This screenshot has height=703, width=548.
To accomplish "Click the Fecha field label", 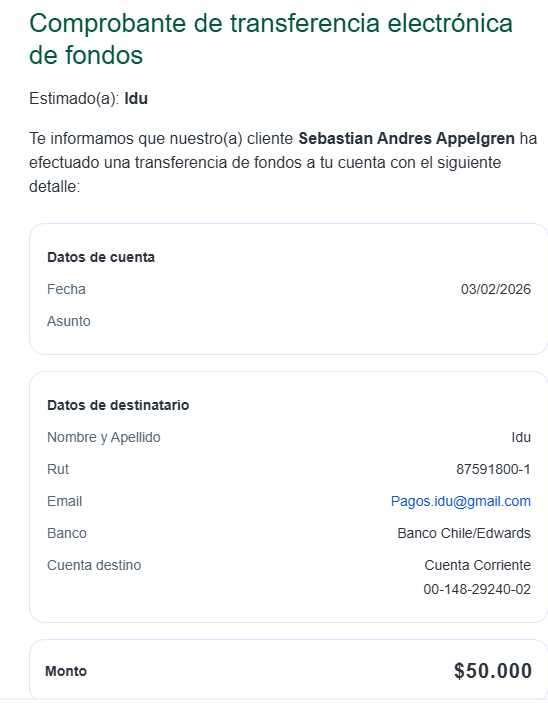I will coord(66,289).
